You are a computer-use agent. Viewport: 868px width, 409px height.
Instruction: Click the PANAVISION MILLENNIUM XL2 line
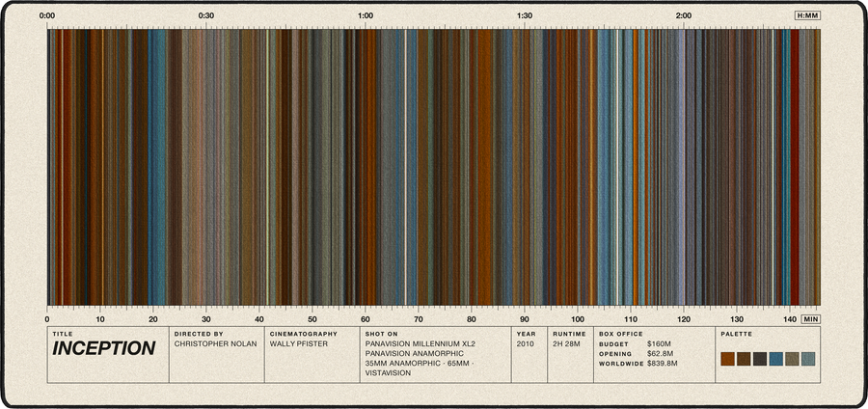420,343
